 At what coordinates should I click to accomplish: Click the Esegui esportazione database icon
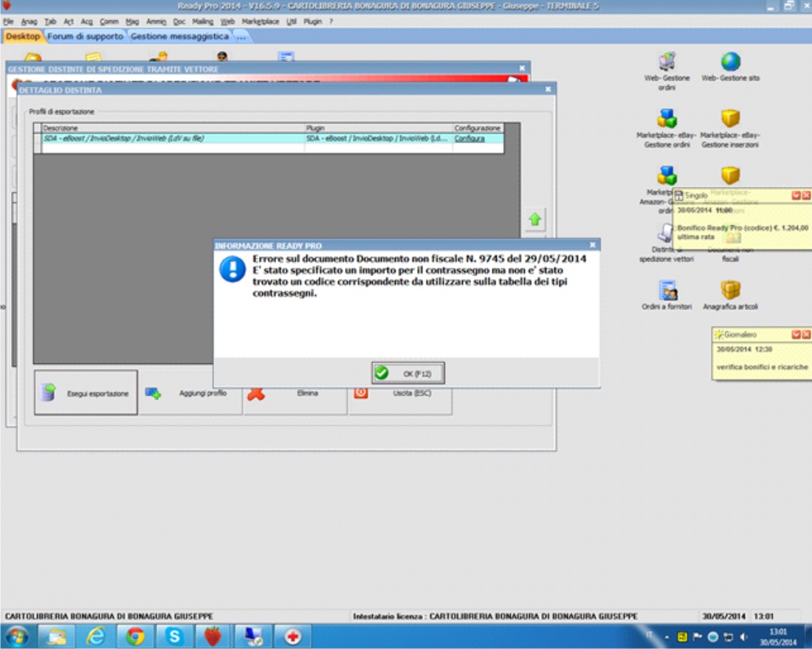48,393
